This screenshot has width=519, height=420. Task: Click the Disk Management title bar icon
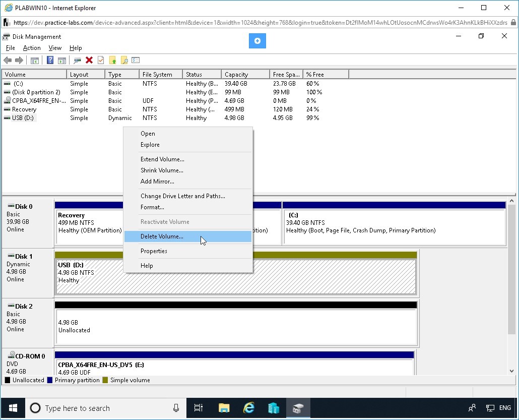(x=6, y=37)
